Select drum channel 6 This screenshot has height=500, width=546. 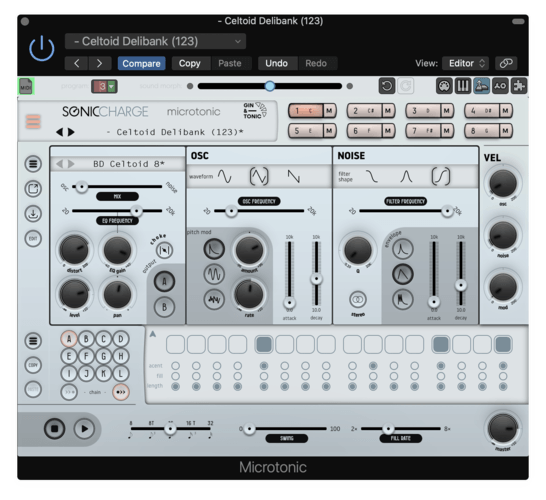(364, 131)
